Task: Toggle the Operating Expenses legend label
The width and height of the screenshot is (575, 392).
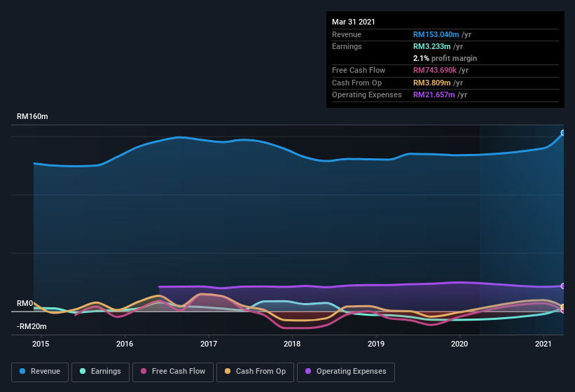Action: [352, 371]
